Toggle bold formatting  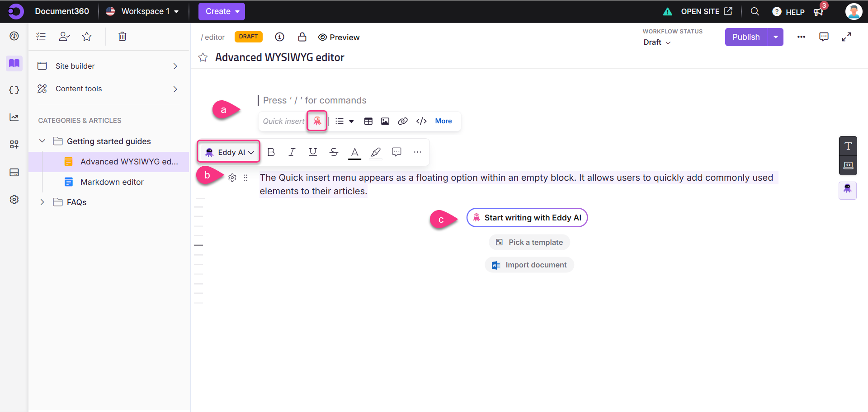coord(271,152)
